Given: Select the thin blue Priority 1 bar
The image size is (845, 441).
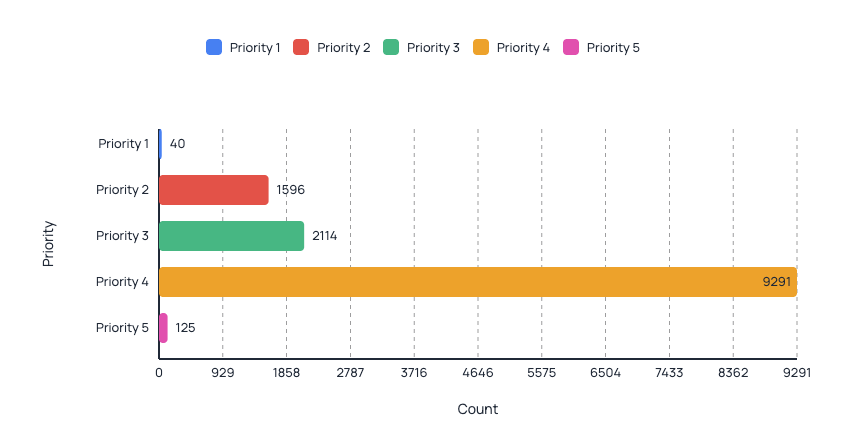Looking at the screenshot, I should 161,144.
